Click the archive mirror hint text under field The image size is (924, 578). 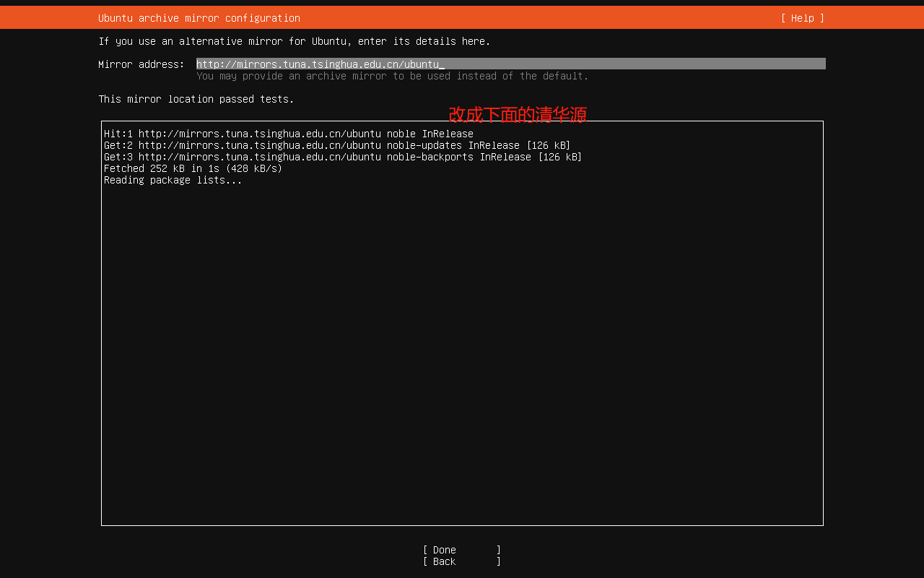pyautogui.click(x=393, y=76)
